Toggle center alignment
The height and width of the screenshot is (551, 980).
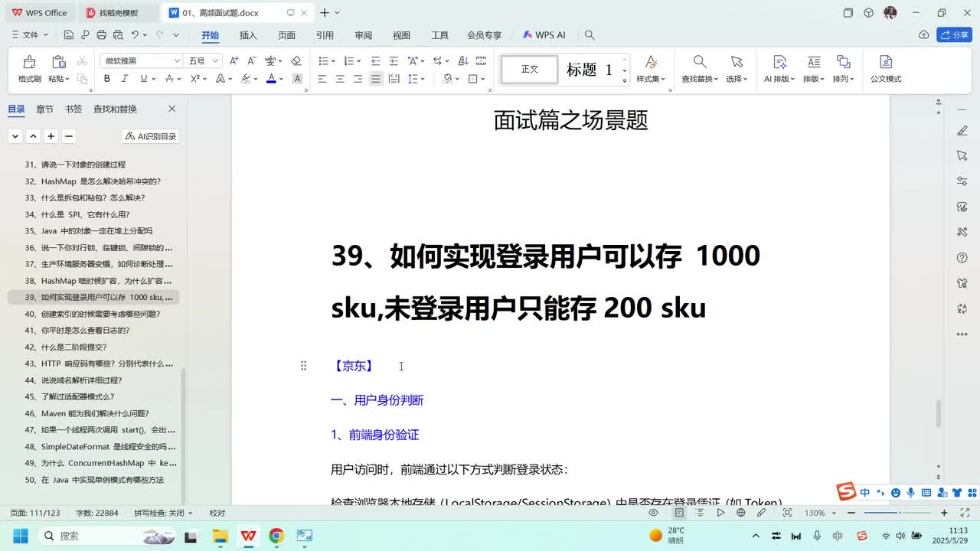340,79
